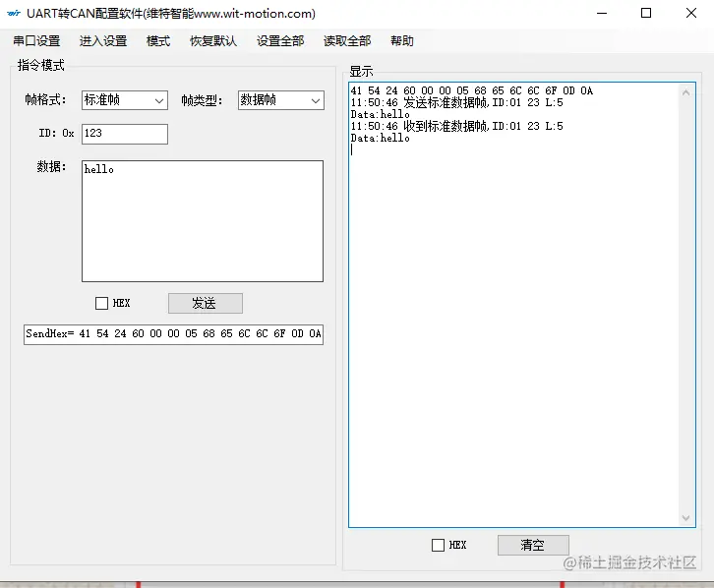
Task: Click the wit-motion app icon in title bar
Action: [14, 13]
